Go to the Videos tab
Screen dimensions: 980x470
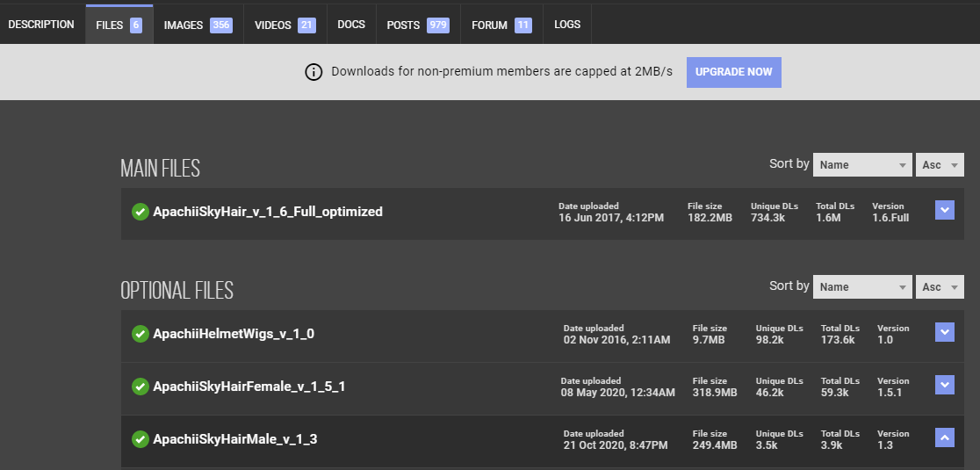point(285,25)
